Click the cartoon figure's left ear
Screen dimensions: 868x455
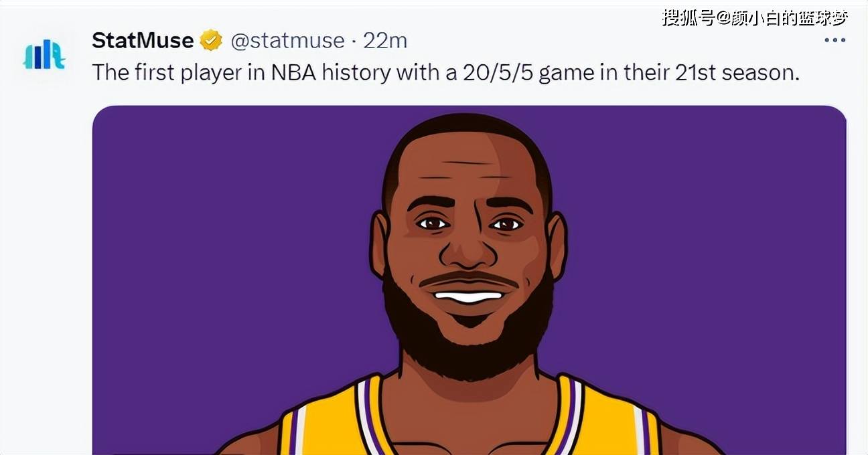(x=379, y=244)
